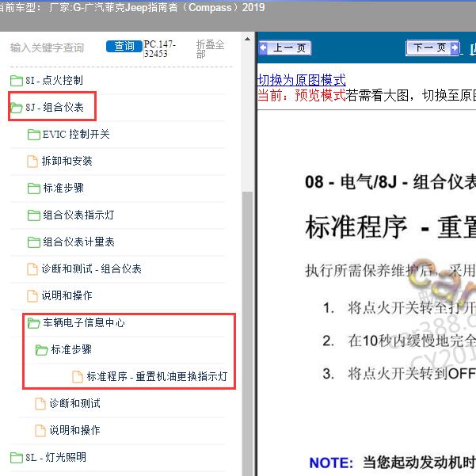This screenshot has width=476, height=476.
Task: Click the 查询 search button
Action: (x=124, y=47)
